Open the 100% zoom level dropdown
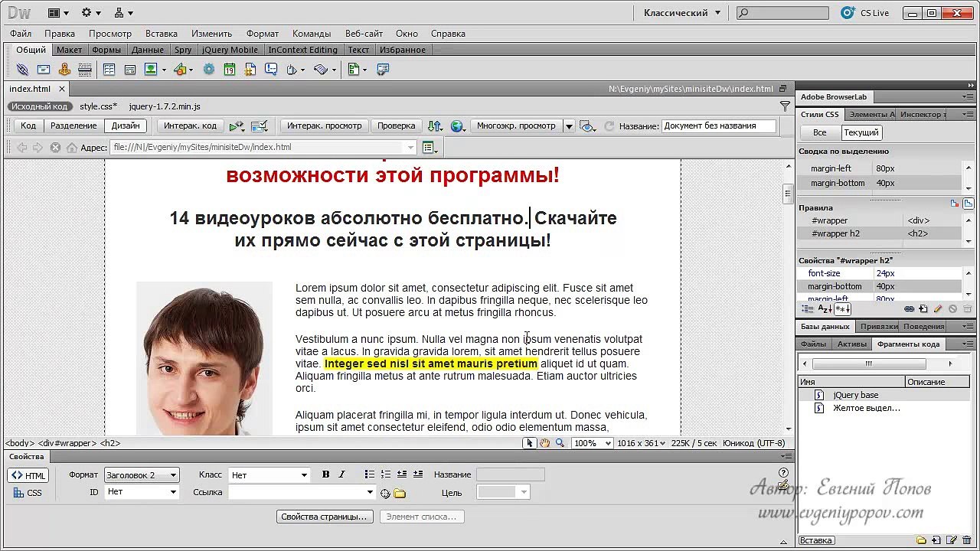980x551 pixels. [592, 443]
